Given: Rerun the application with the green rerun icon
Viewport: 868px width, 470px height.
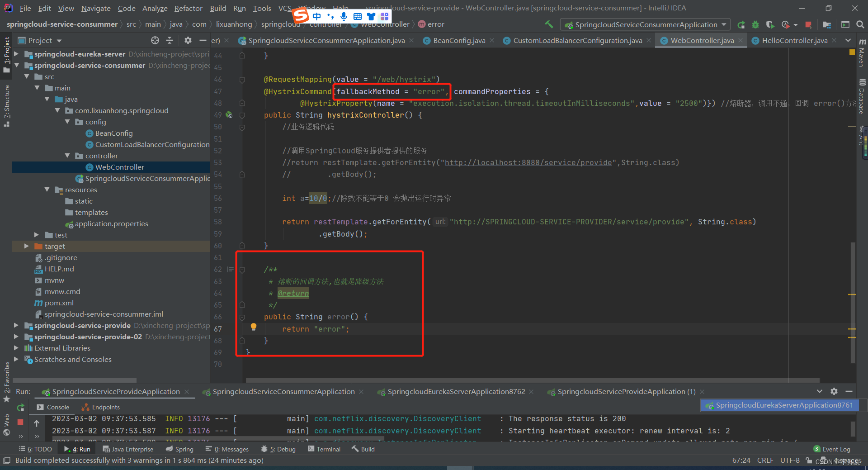Looking at the screenshot, I should click(741, 25).
